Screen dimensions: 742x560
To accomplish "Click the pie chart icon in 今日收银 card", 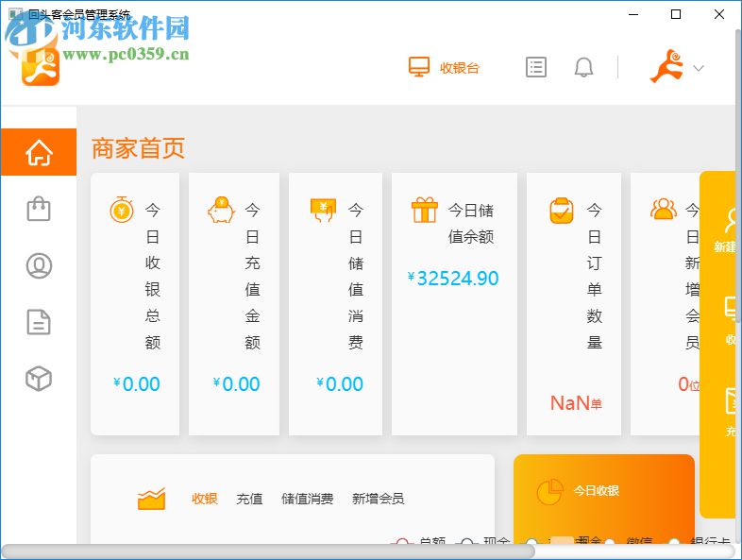I will 549,491.
